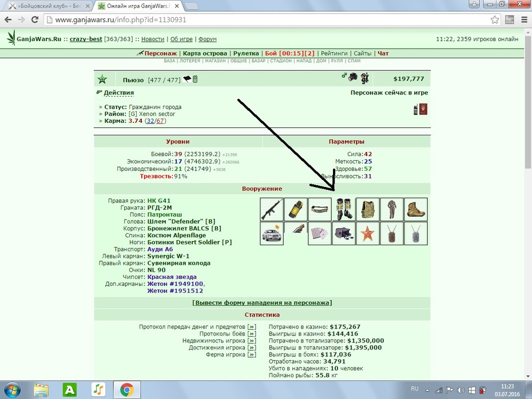This screenshot has width=532, height=399.
Task: Show hidden tray icons arrow
Action: (x=427, y=390)
